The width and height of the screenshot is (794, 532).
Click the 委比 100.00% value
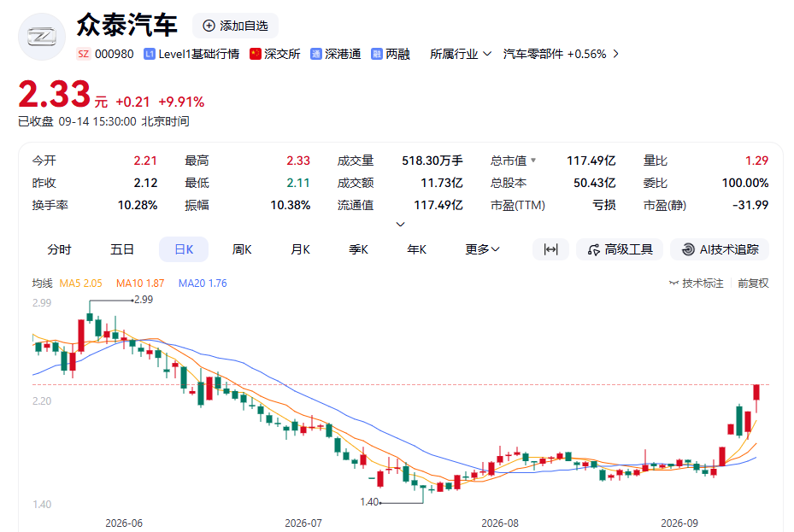(745, 183)
